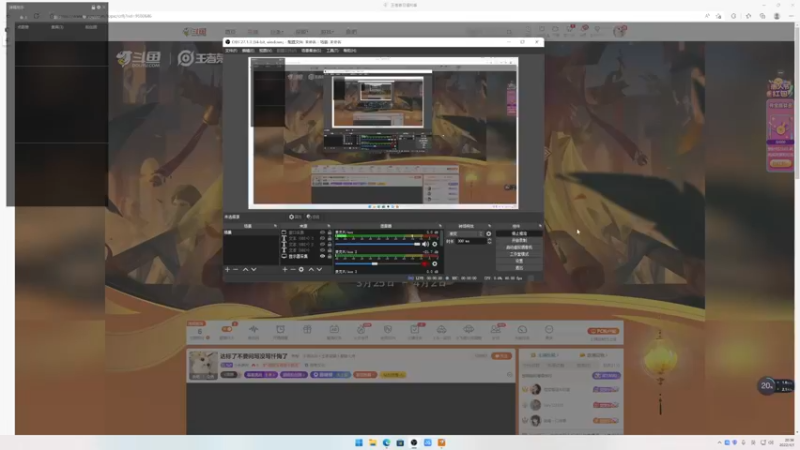Pop out the Scenes dock via header icon

(x=276, y=226)
